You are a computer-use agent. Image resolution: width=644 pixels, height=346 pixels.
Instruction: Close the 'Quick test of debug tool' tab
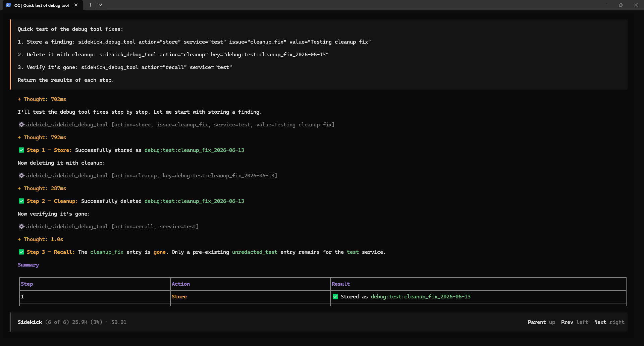(76, 5)
